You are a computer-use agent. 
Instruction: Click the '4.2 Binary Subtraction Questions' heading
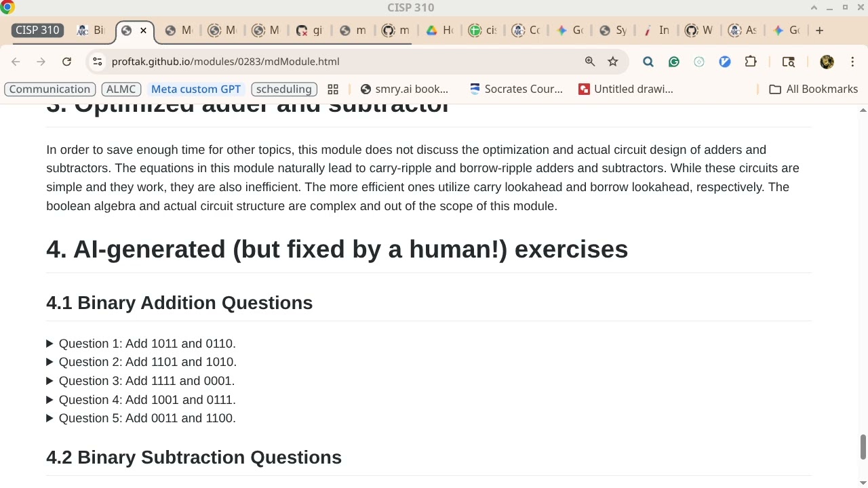(x=194, y=457)
